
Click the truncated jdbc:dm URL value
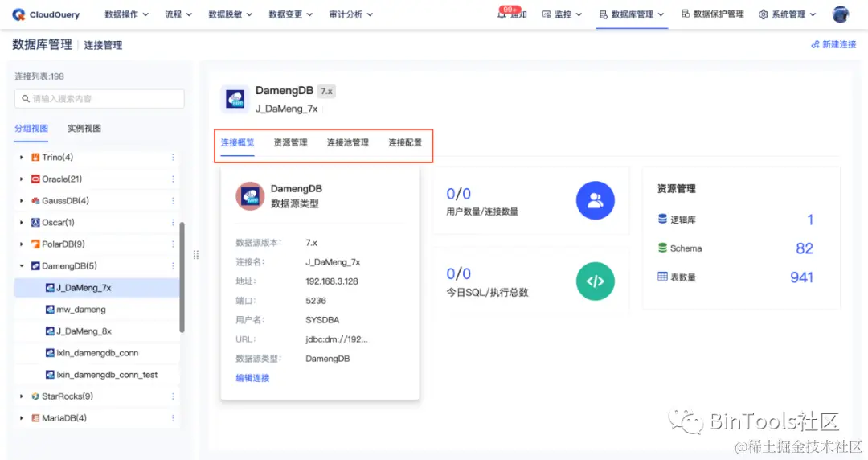pos(337,339)
